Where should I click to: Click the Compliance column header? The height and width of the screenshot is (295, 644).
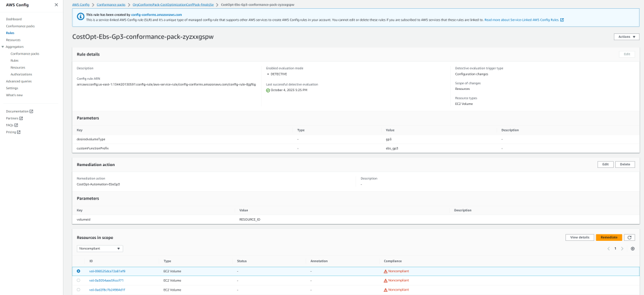pos(392,261)
